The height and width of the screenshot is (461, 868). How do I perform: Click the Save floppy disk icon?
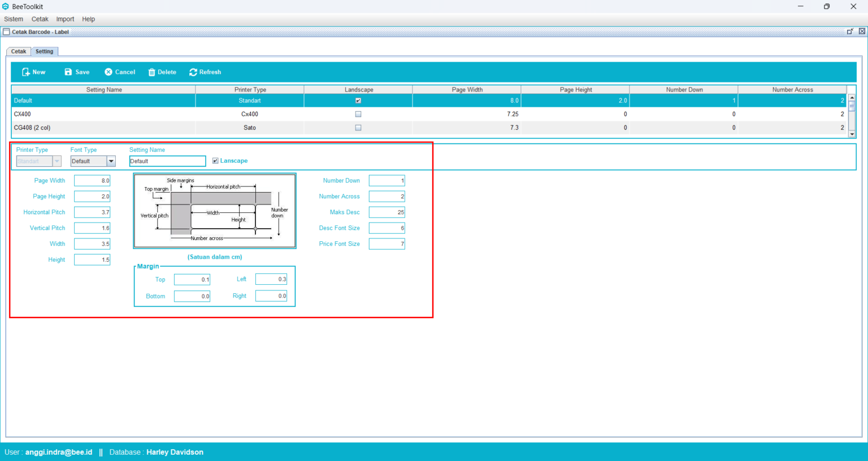(68, 72)
